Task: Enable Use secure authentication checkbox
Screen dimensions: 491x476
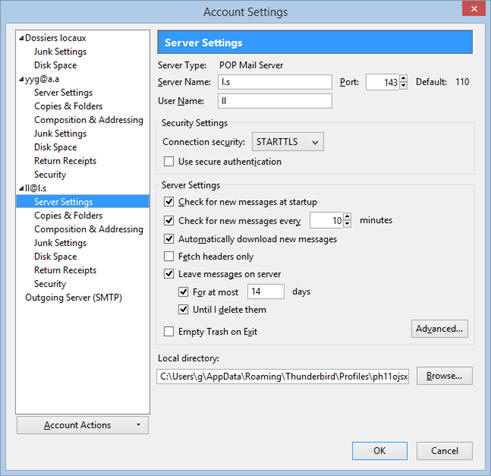Action: click(x=169, y=162)
